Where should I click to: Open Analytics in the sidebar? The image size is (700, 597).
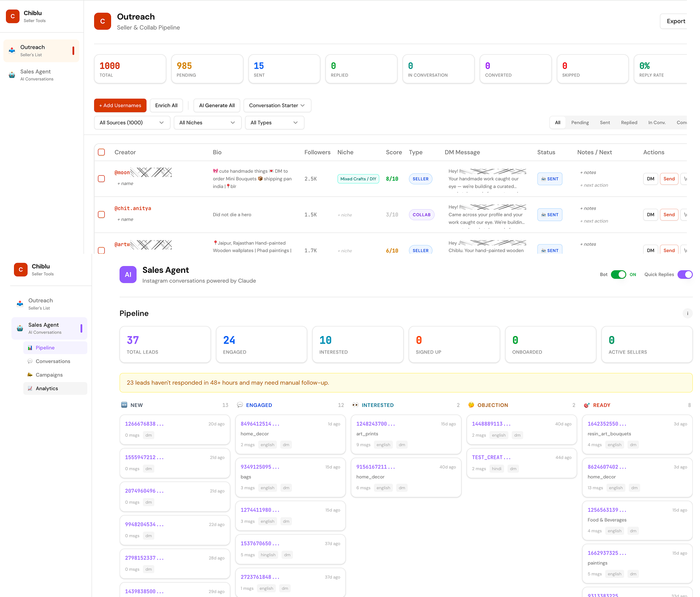(47, 388)
